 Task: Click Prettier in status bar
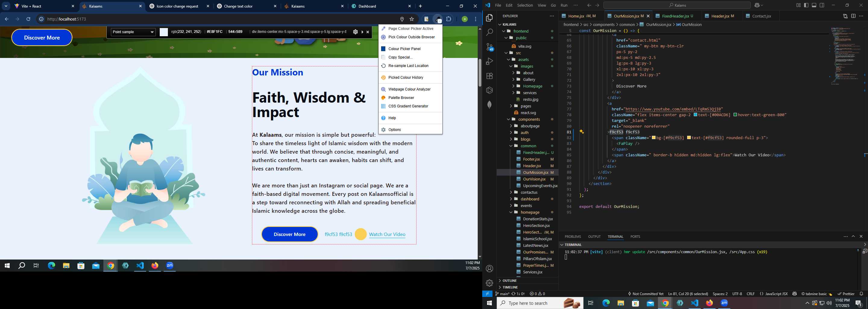pos(846,294)
